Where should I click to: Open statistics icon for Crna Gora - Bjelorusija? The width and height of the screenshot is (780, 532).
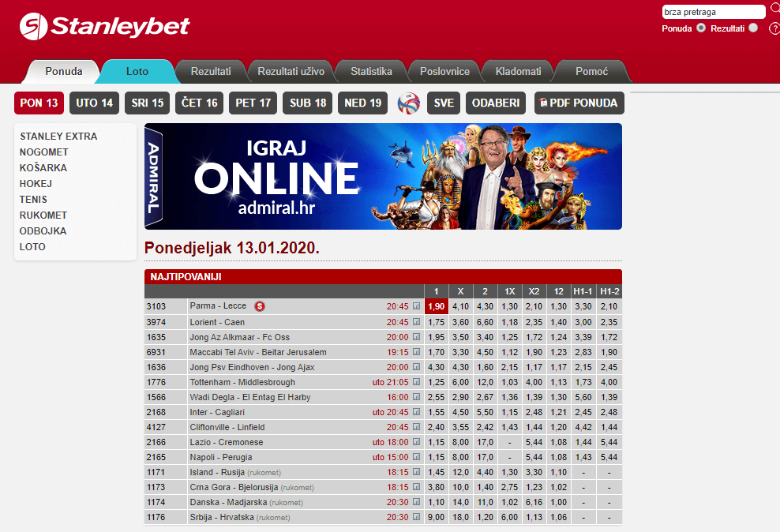coord(416,487)
